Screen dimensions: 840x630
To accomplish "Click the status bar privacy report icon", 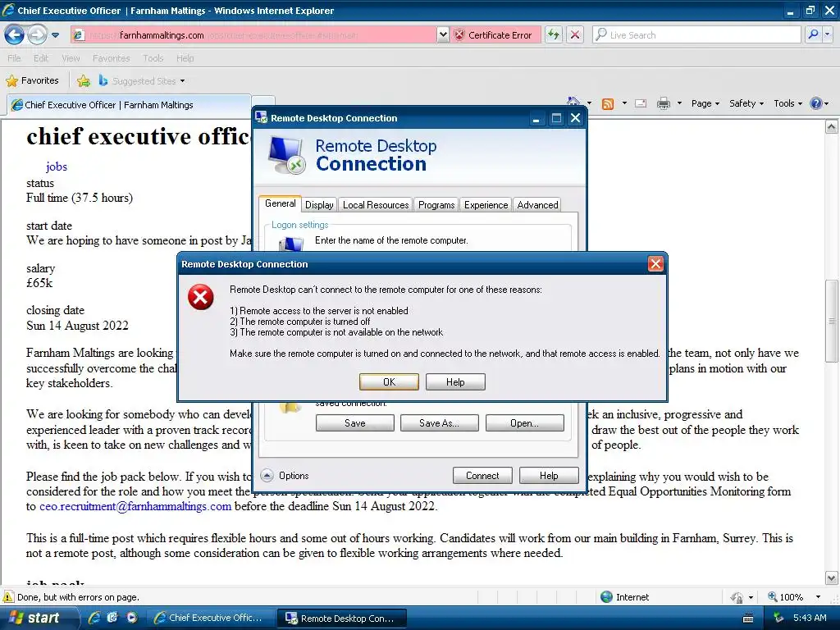I will [737, 597].
